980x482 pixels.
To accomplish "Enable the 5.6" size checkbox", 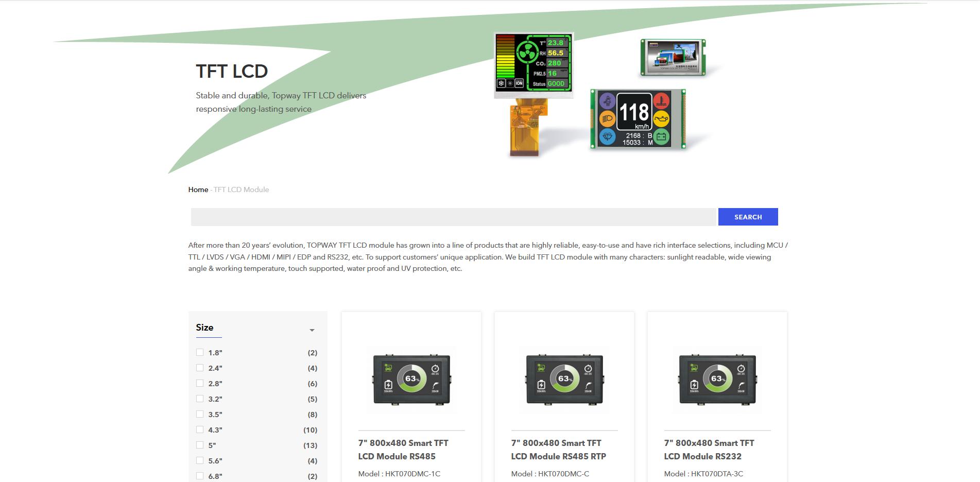I will [200, 460].
